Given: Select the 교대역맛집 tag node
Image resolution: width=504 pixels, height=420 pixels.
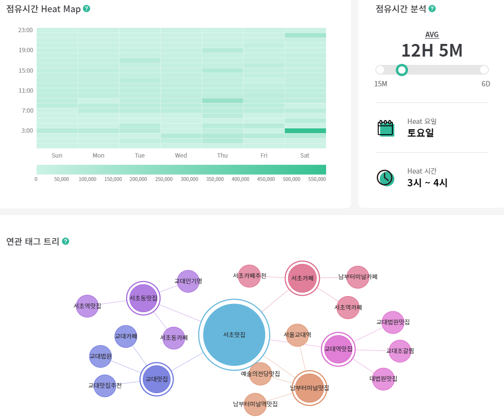Looking at the screenshot, I should [x=338, y=349].
